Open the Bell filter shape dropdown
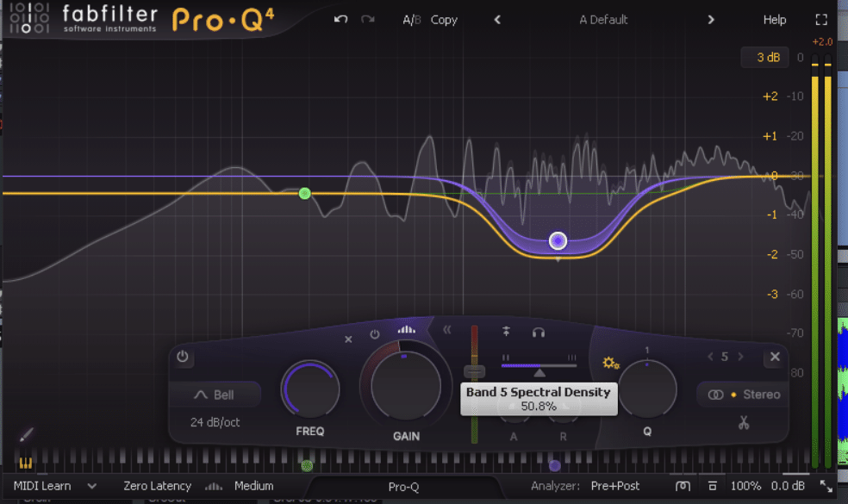The width and height of the screenshot is (848, 504). pyautogui.click(x=215, y=395)
